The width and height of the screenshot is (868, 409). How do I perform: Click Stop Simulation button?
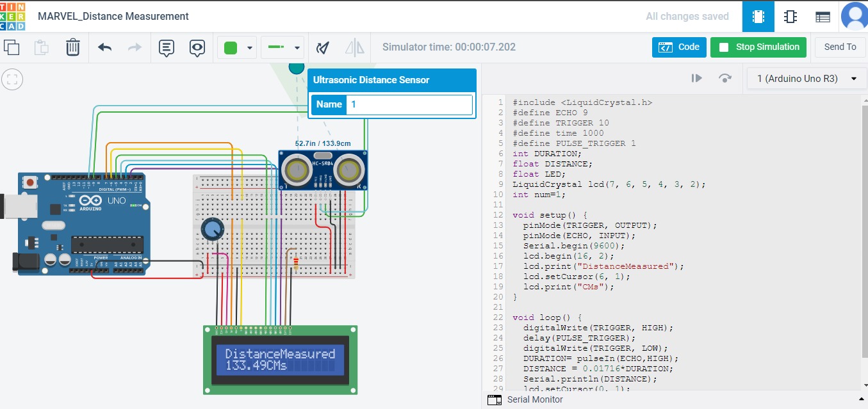759,47
